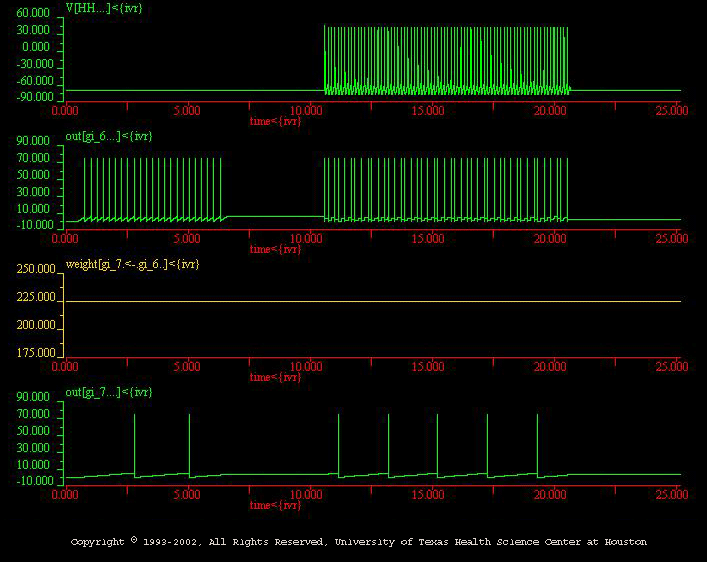707x562 pixels.
Task: Click the weight[gi_7.<-.gi_6..] plot title
Action: tap(132, 264)
